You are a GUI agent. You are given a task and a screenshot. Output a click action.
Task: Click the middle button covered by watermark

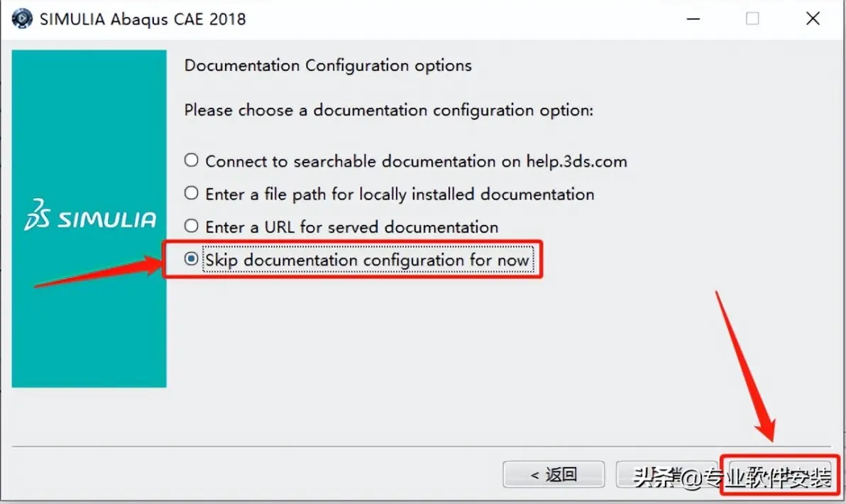[x=667, y=475]
